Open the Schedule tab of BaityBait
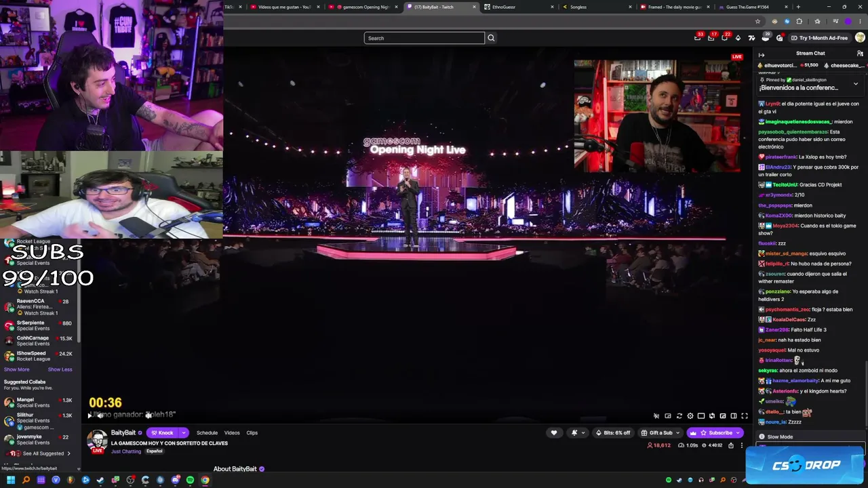Viewport: 868px width, 488px height. pyautogui.click(x=208, y=433)
